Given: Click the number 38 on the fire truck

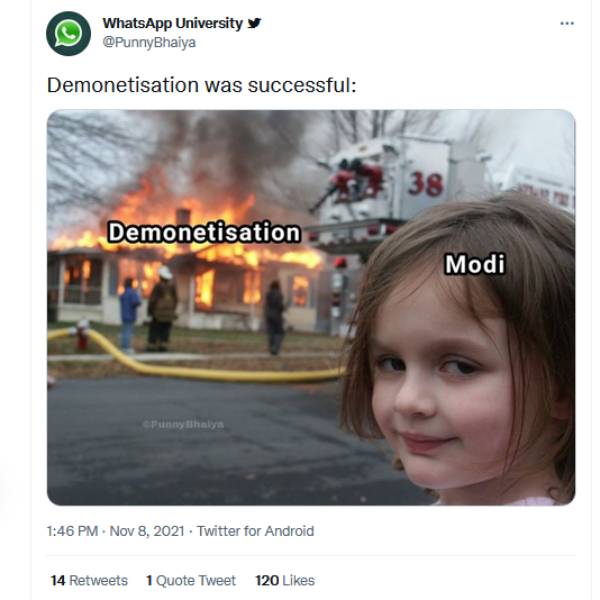Looking at the screenshot, I should pos(425,183).
